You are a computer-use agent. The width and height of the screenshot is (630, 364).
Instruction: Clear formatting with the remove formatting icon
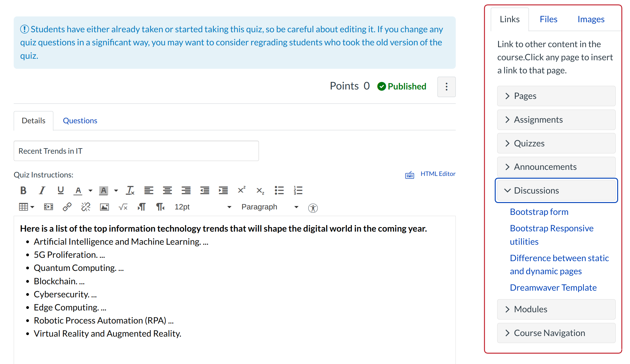130,191
